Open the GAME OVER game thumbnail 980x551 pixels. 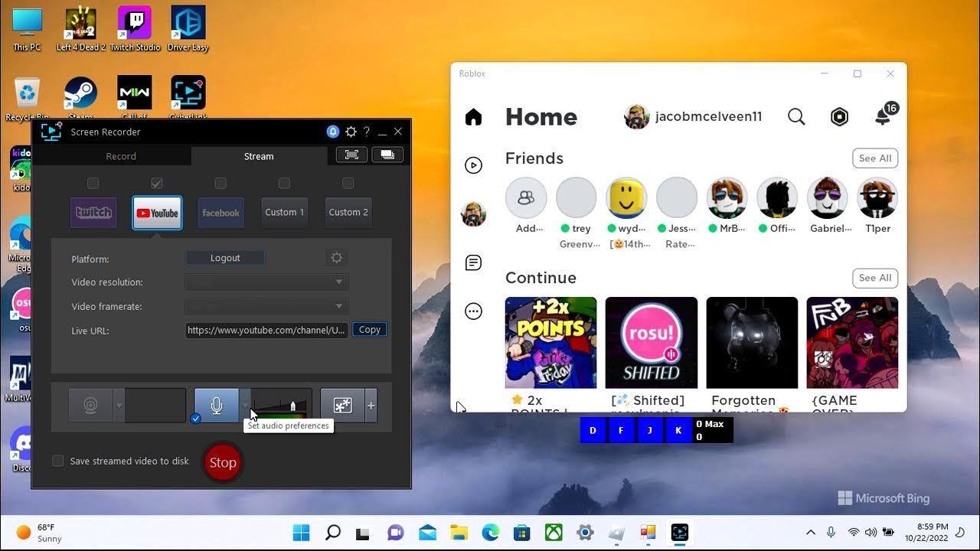click(x=852, y=343)
